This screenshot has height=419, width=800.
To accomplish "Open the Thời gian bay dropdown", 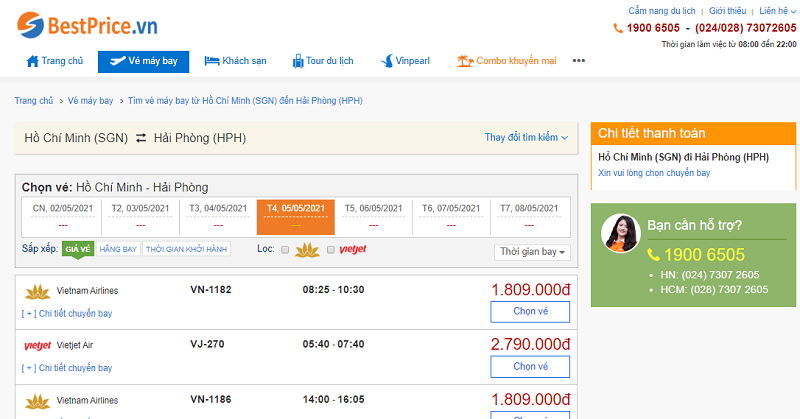I will 532,252.
